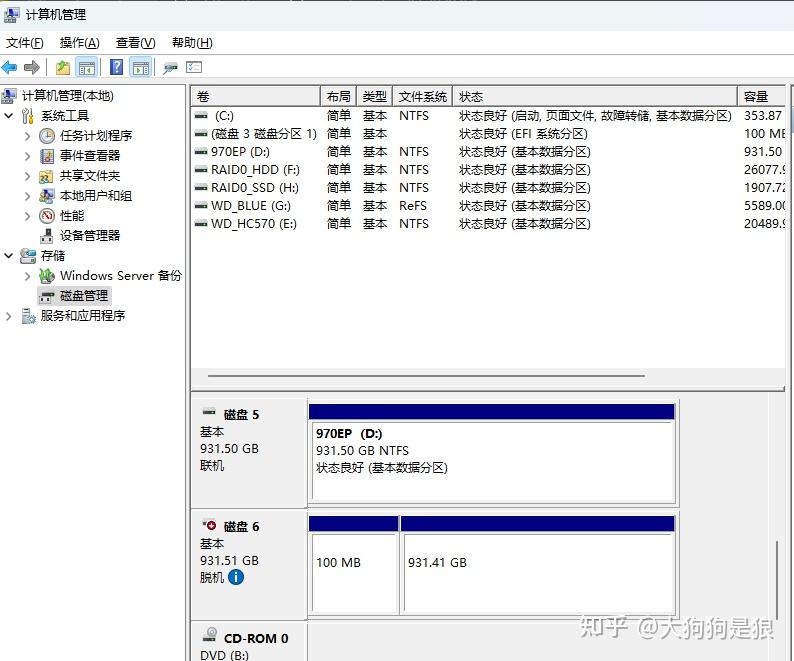Click the Forward arrow toolbar icon

tap(31, 67)
